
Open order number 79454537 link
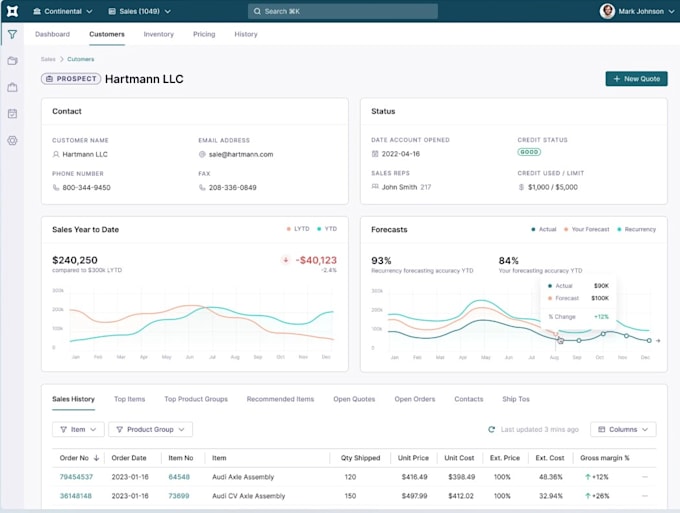(76, 477)
